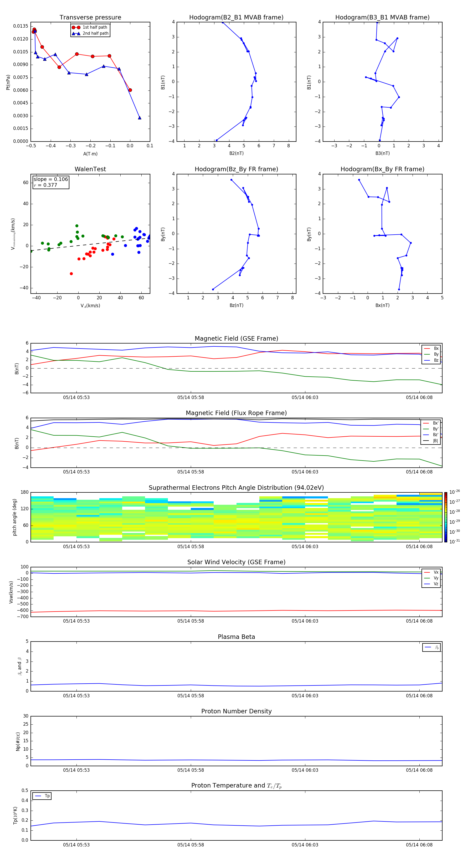Click the "Np(#/cc)" y-axis label
Viewport: 473px width, 868px height.
[18, 741]
